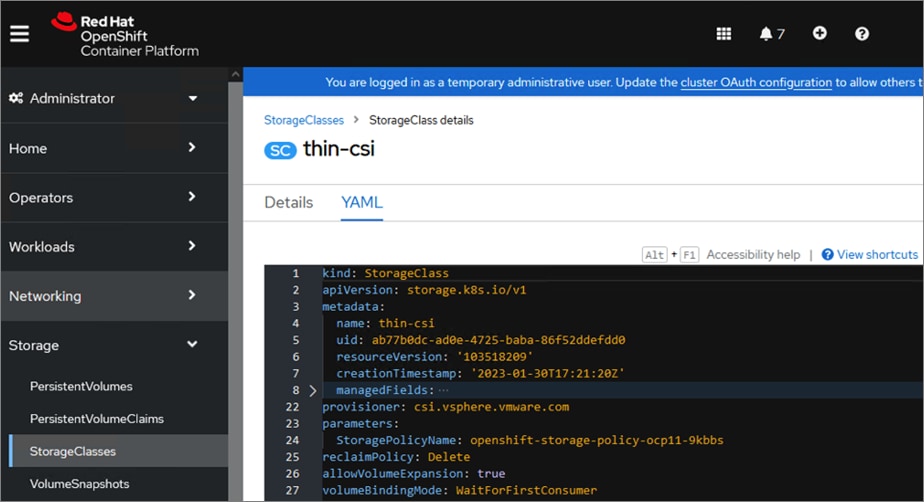The image size is (924, 502).
Task: Click the uid value in YAML
Action: coord(499,340)
